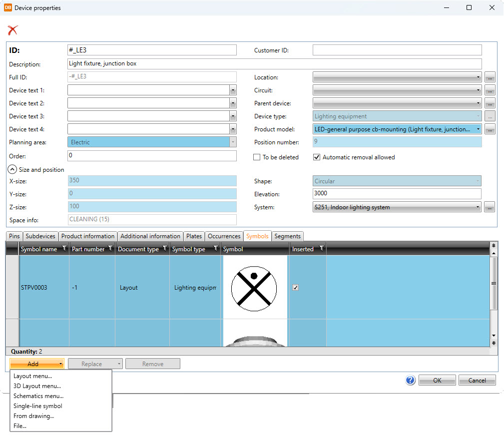
Task: Click the red X delete icon
Action: 13,30
